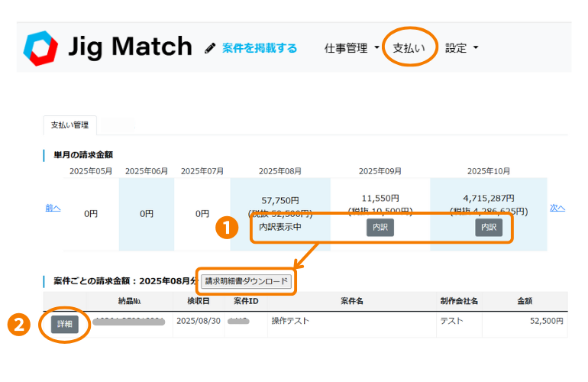Click the Jig Match logo icon
The height and width of the screenshot is (382, 588).
[40, 47]
